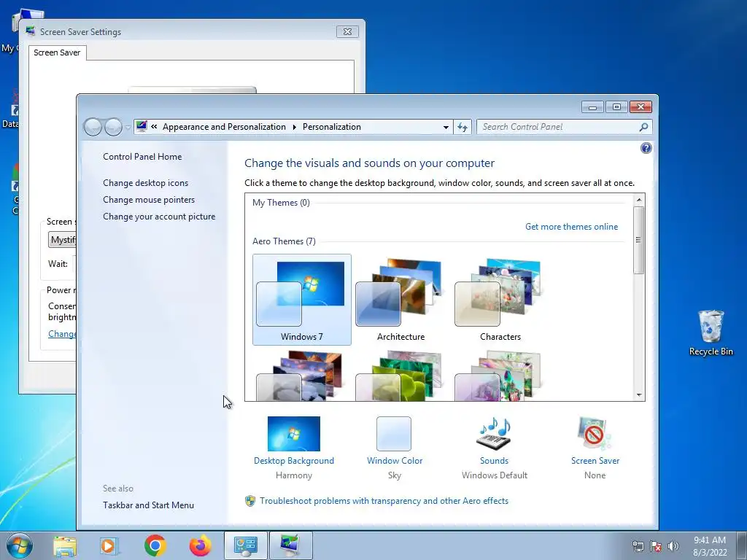The image size is (747, 560).
Task: Launch Google Chrome from taskbar
Action: [155, 545]
